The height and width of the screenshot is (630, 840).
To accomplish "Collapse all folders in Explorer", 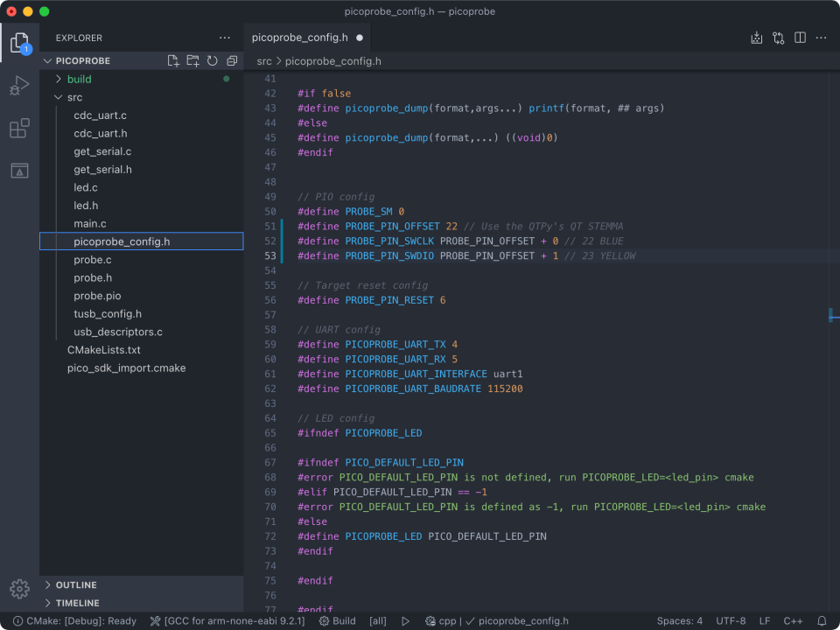I will pos(232,61).
